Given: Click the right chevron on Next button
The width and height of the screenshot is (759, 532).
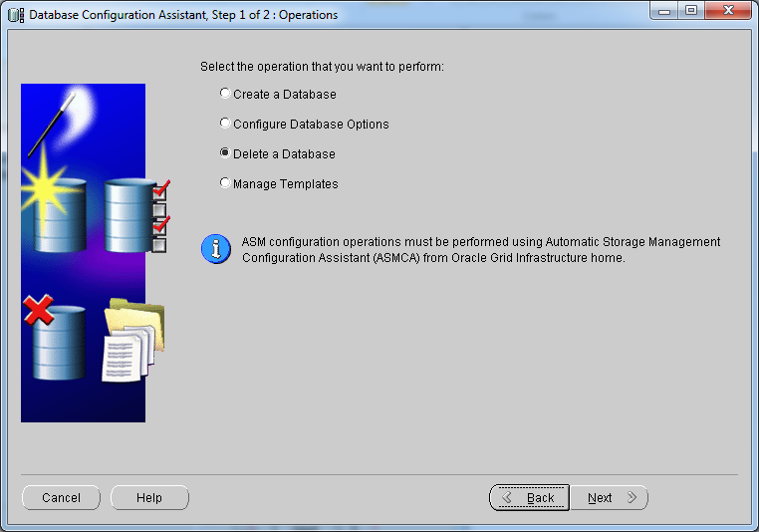Looking at the screenshot, I should (x=632, y=497).
